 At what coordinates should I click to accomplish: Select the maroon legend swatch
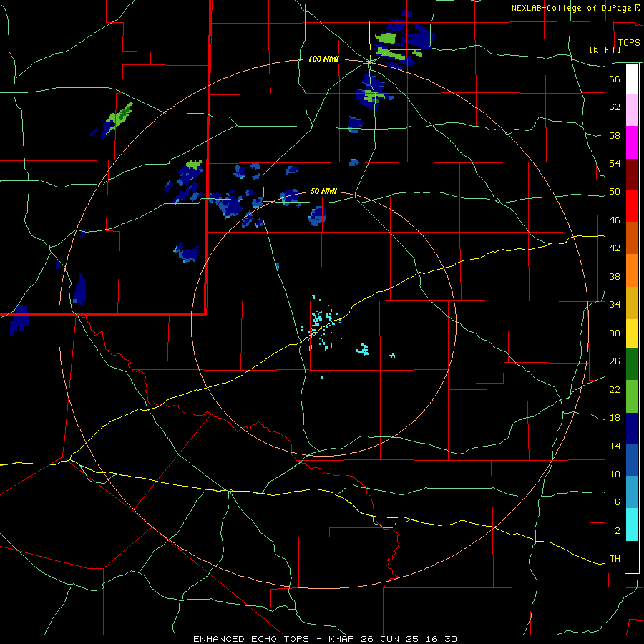pos(632,175)
